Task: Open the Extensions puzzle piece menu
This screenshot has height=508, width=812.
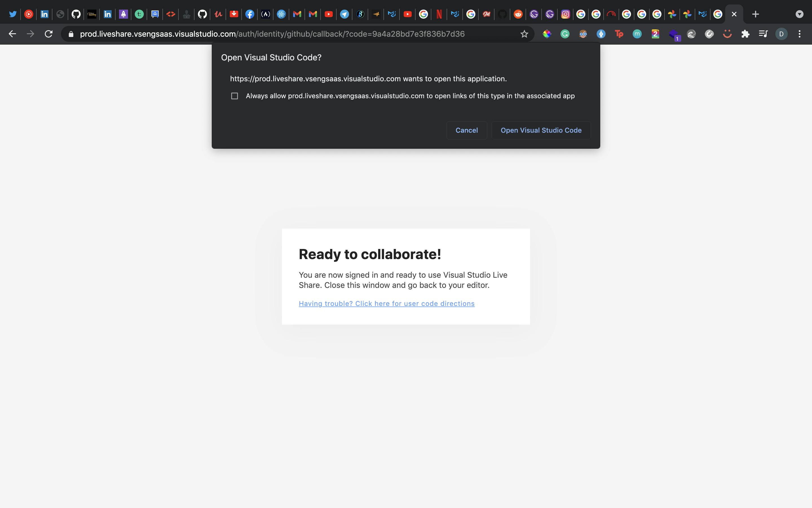Action: tap(745, 34)
